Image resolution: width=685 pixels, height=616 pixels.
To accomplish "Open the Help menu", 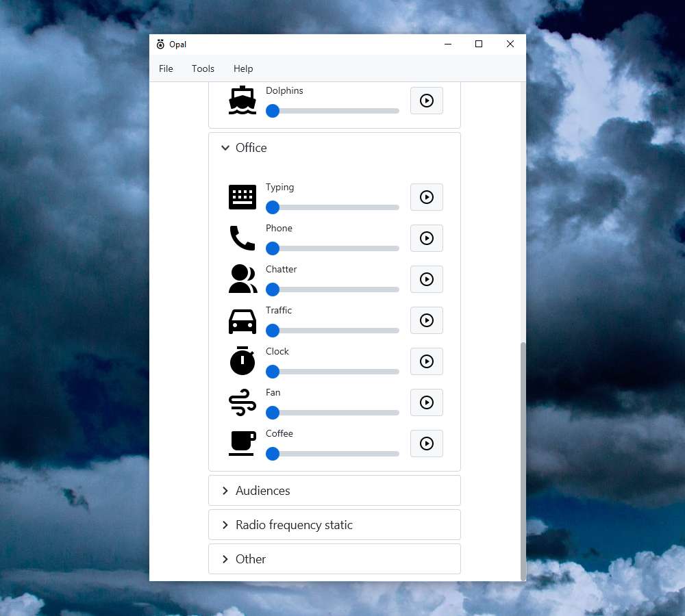I will 243,68.
